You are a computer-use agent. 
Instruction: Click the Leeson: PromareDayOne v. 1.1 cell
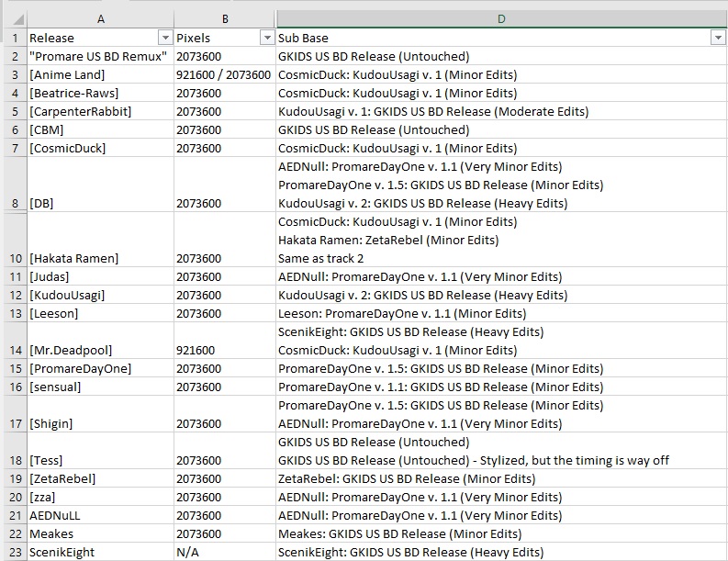click(x=501, y=313)
